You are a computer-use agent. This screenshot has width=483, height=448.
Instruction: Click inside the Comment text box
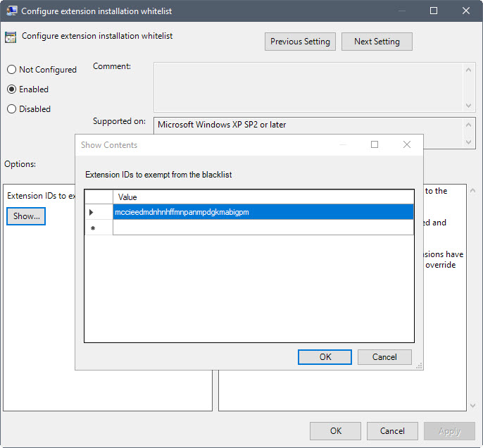click(x=308, y=87)
